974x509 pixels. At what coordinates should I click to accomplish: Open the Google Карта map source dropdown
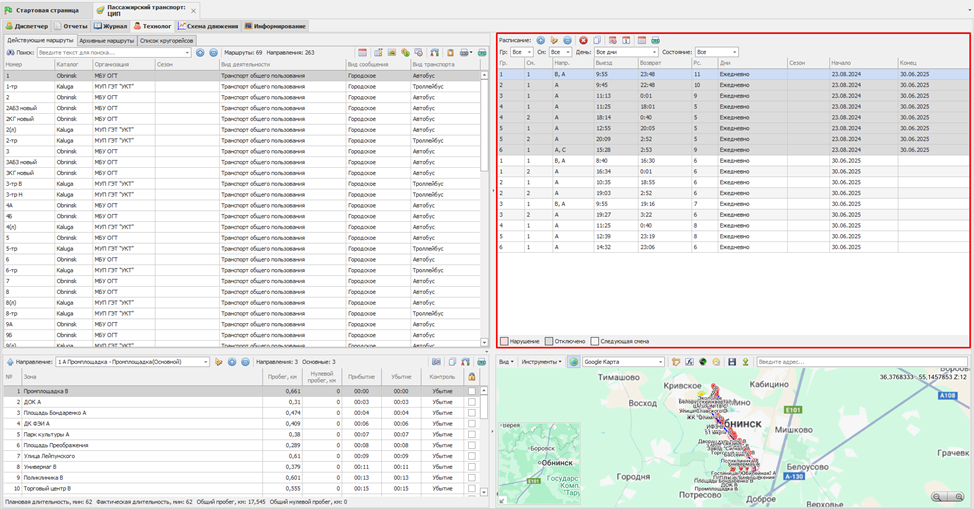point(660,362)
